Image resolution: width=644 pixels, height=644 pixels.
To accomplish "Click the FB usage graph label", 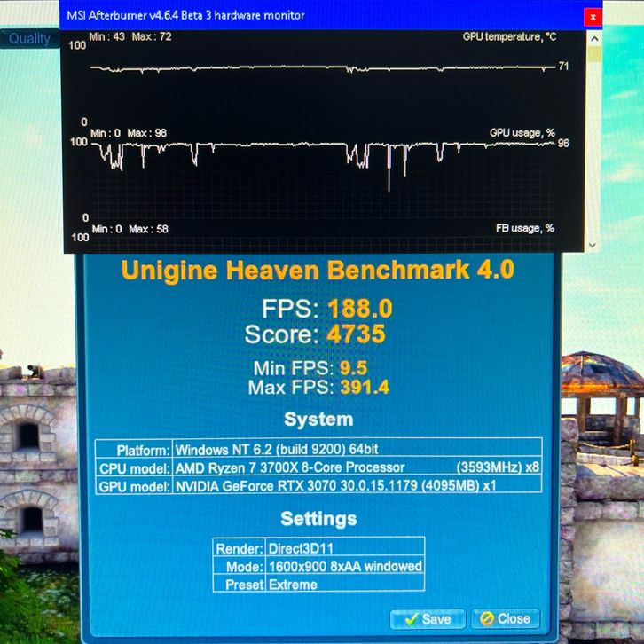I will click(524, 228).
